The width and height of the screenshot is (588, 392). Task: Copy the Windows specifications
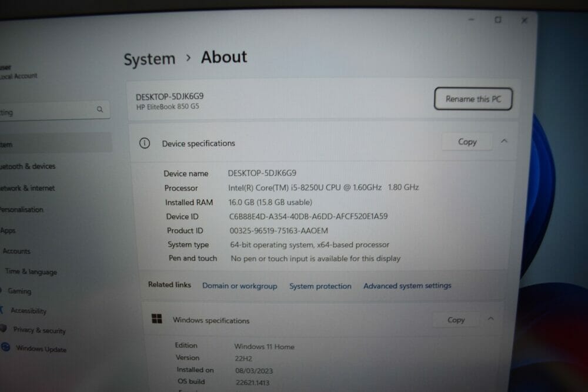[x=456, y=320]
